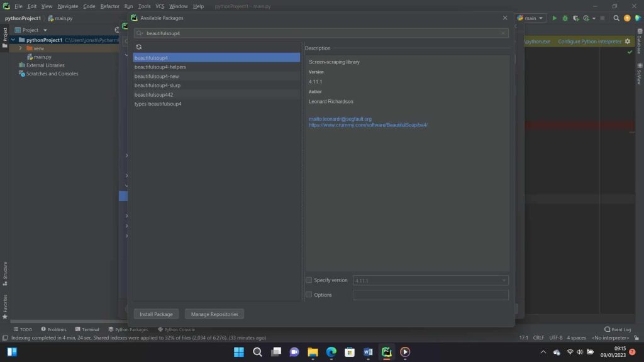The height and width of the screenshot is (362, 644).
Task: Click the Install Package button
Action: [x=155, y=314]
